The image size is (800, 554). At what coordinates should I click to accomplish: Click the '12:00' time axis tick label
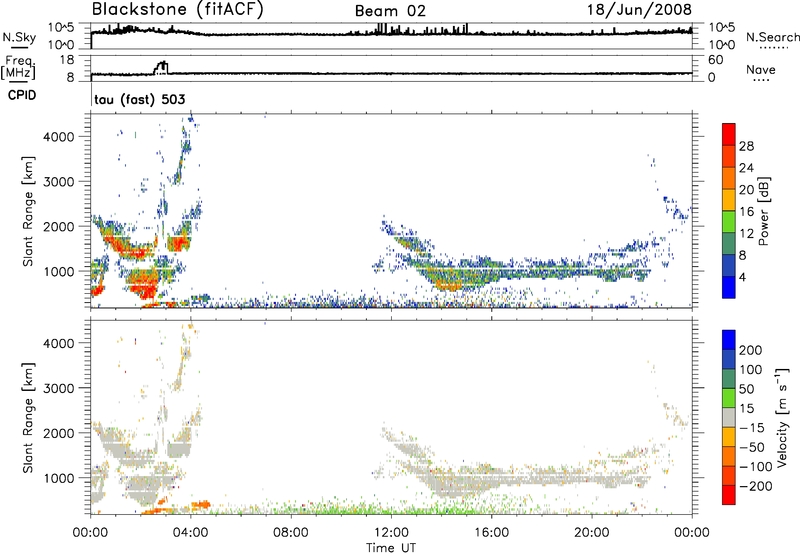pos(391,533)
